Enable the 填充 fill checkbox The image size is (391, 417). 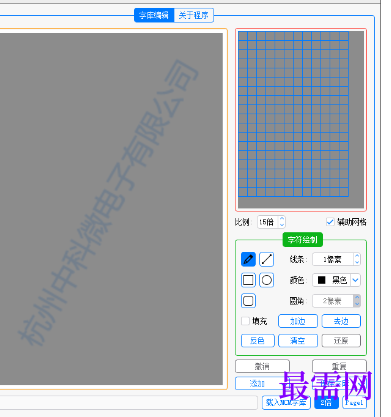[245, 321]
